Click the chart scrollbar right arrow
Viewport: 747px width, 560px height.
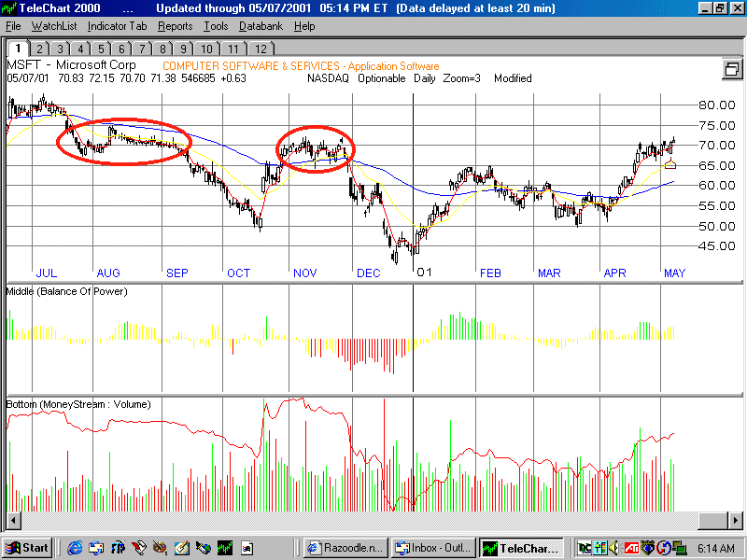[735, 520]
